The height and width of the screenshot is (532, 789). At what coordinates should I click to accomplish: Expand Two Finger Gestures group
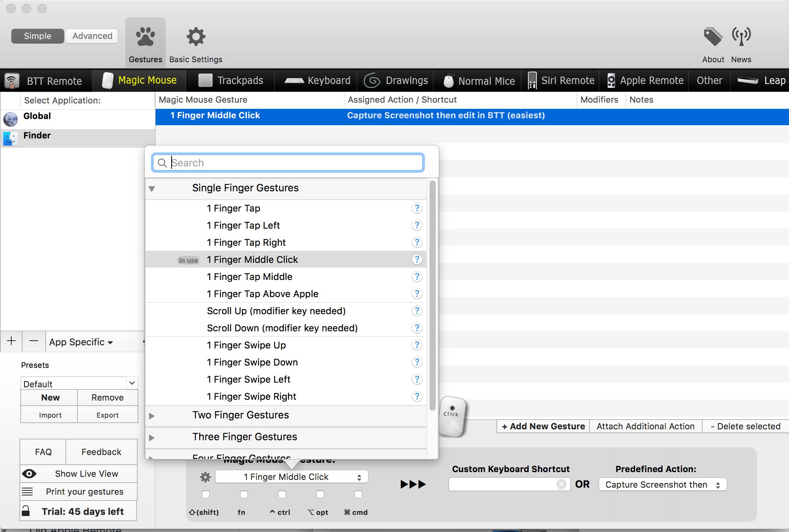[152, 416]
